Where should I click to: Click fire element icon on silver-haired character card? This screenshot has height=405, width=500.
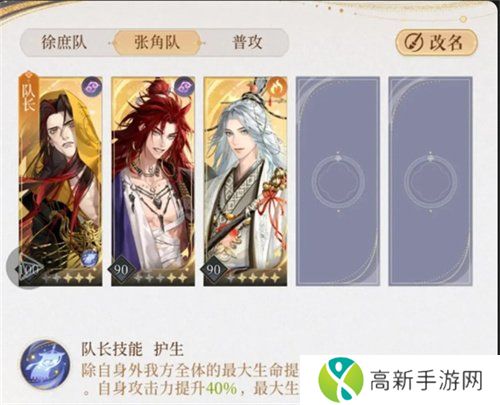(276, 88)
